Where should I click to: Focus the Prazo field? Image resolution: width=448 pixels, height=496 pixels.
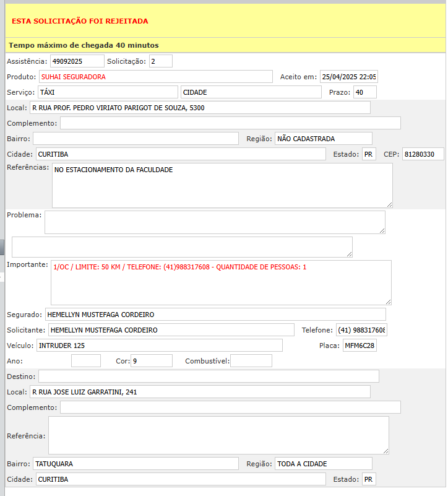[x=364, y=92]
